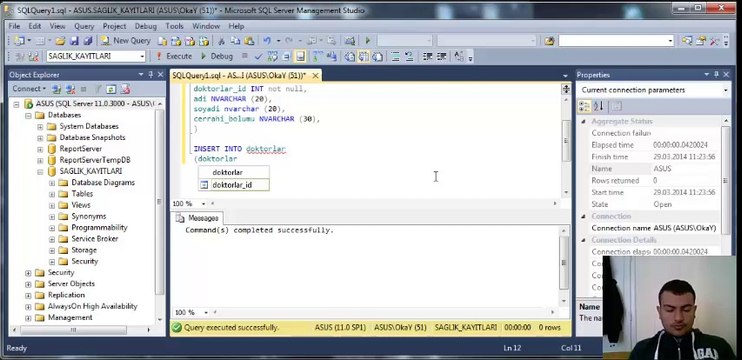
Task: Expand the Programmability folder
Action: 52,228
